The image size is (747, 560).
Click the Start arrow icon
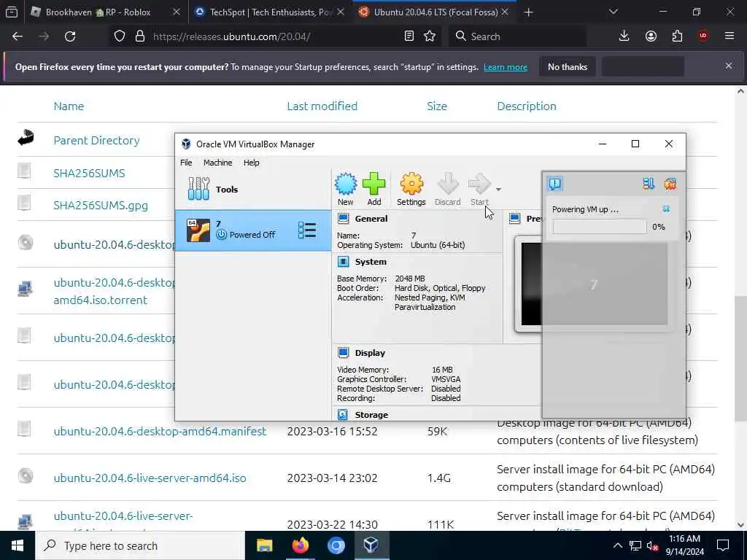coord(479,184)
